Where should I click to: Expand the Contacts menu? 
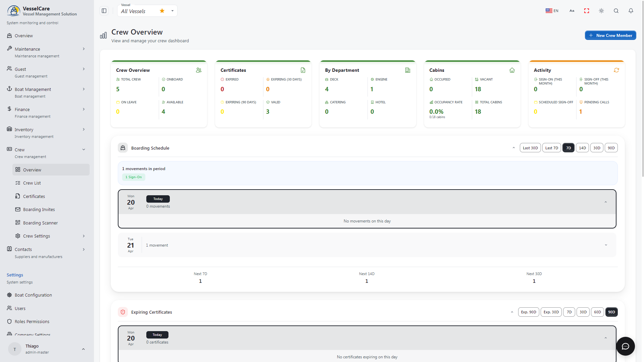(x=47, y=252)
